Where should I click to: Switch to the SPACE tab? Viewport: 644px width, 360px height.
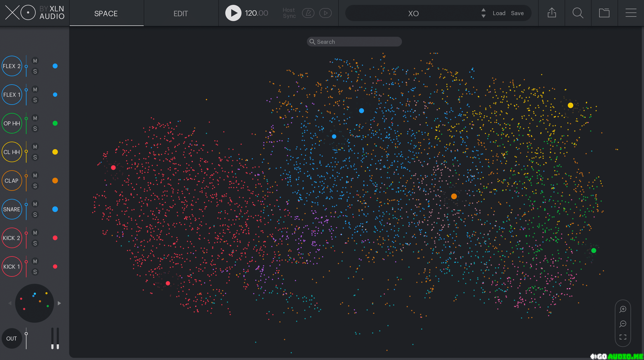(x=106, y=14)
